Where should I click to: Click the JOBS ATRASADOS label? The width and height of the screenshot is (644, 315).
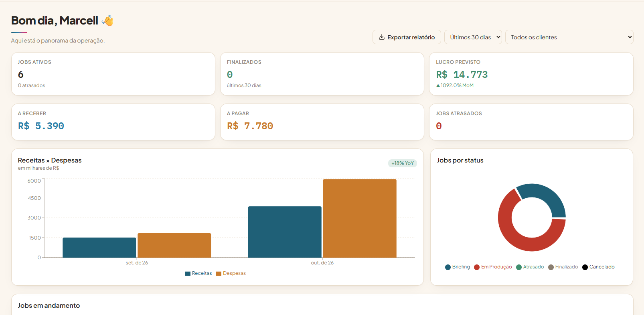[x=459, y=114]
